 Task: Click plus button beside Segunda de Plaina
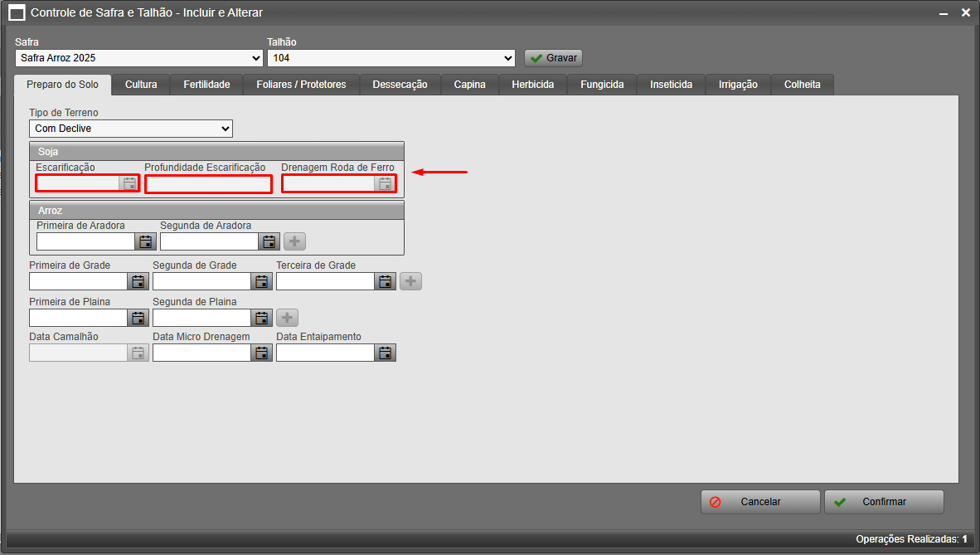pyautogui.click(x=287, y=318)
